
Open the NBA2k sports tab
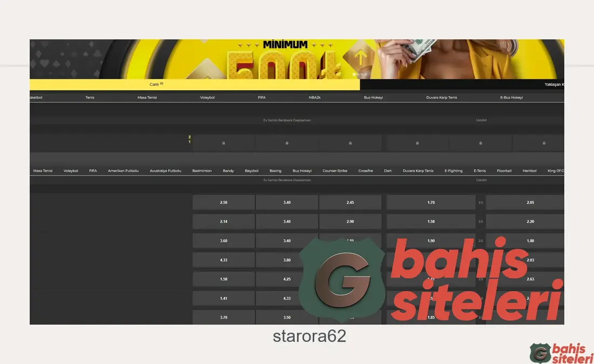pos(313,97)
